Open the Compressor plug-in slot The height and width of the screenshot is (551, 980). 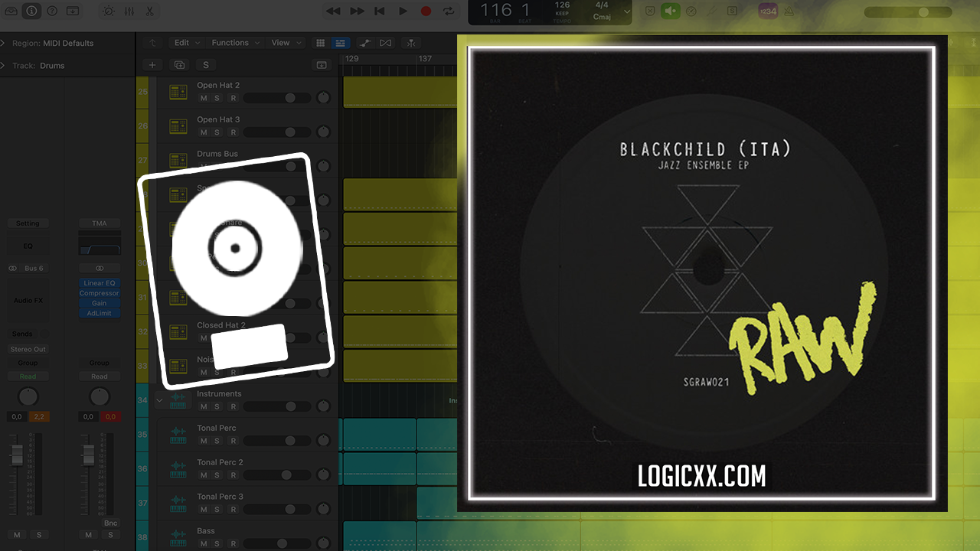coord(100,293)
